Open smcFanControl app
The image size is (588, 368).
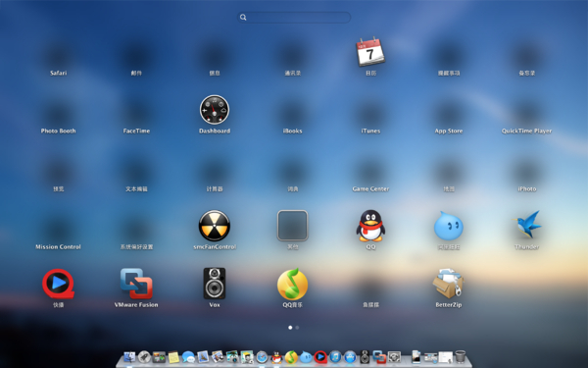tap(215, 226)
